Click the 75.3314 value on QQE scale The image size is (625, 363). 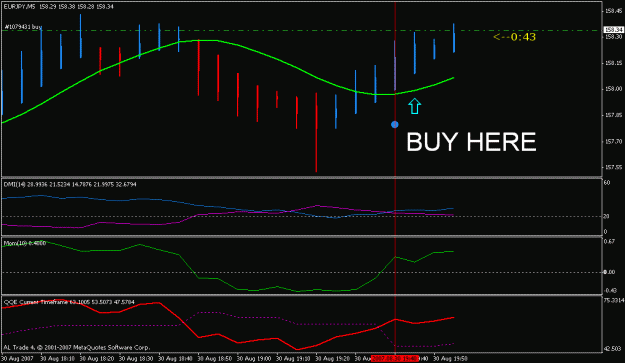[x=614, y=300]
